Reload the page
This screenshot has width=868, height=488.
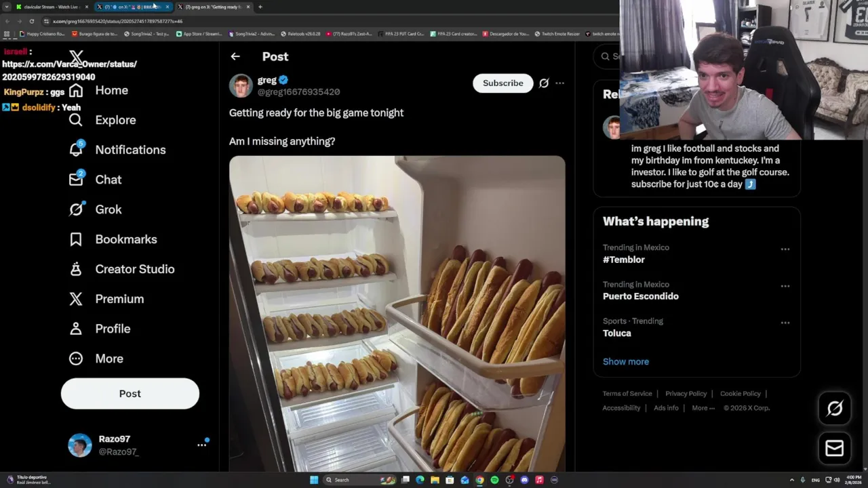(x=32, y=21)
